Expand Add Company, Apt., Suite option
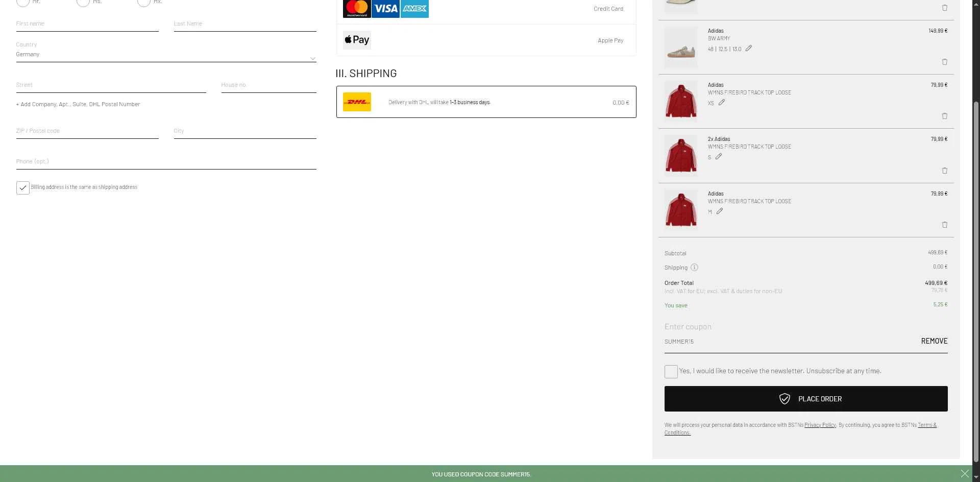Image resolution: width=980 pixels, height=482 pixels. (x=78, y=104)
